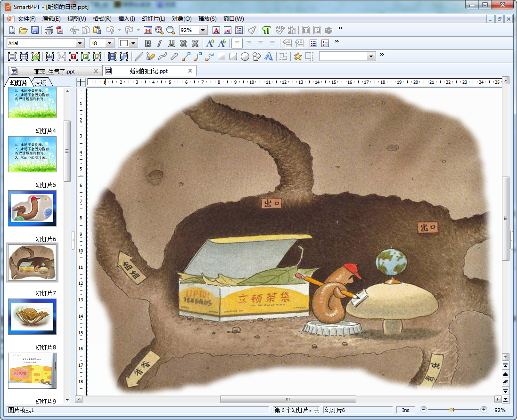The image size is (517, 420).
Task: Switch to the 菲菲_生气了.ppt document tab
Action: pos(54,71)
